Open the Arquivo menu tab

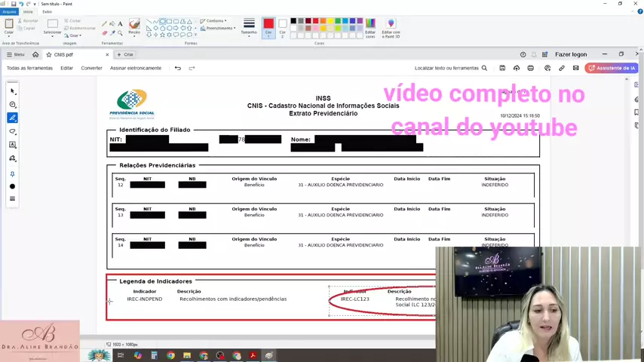pyautogui.click(x=9, y=11)
